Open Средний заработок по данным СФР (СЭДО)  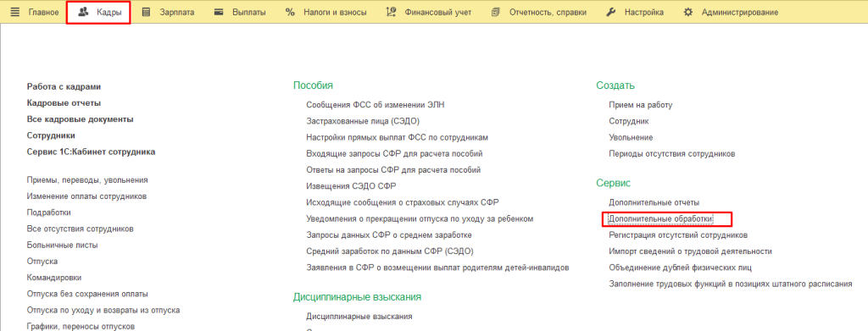[x=390, y=251]
